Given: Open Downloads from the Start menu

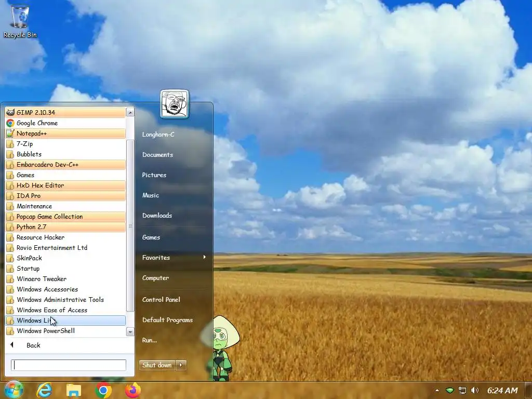Looking at the screenshot, I should coord(157,216).
